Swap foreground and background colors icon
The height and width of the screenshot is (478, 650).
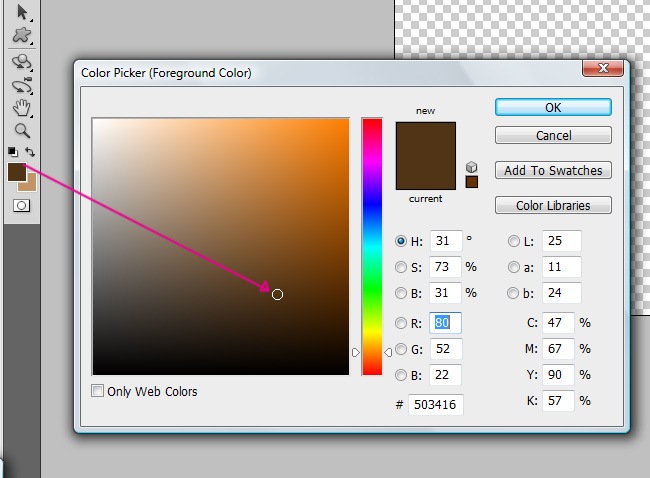tap(31, 152)
